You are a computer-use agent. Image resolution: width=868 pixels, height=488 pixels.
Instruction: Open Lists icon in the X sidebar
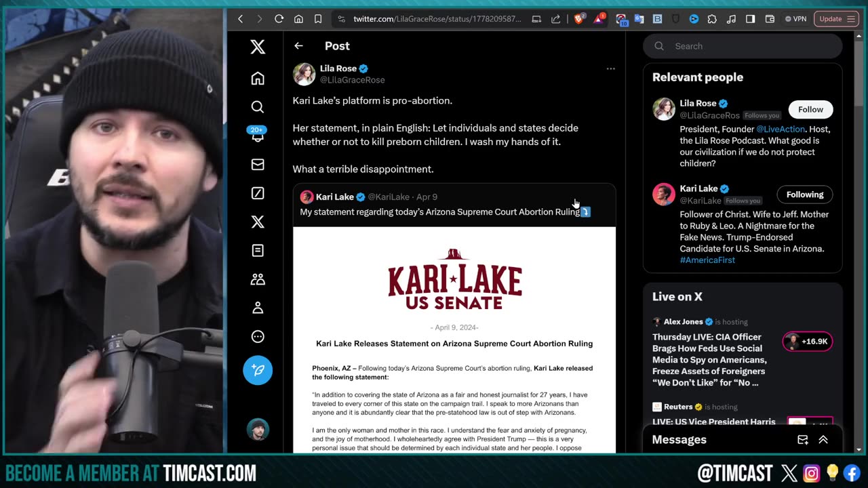click(258, 251)
